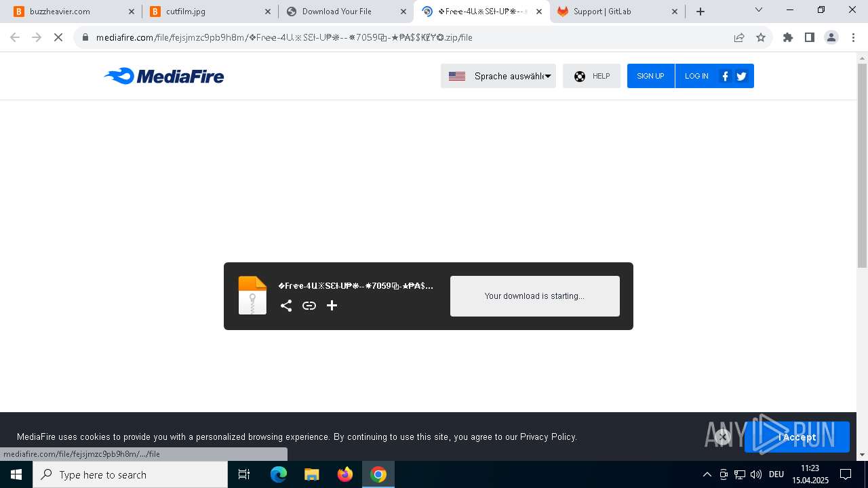This screenshot has width=868, height=488.
Task: Close the buzzheavier.com tab
Action: [x=132, y=12]
